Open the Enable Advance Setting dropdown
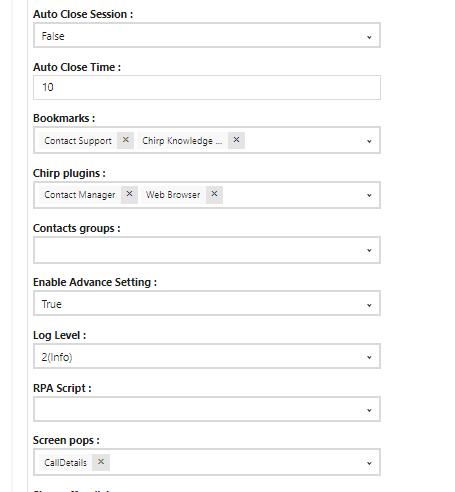The image size is (455, 492). tap(207, 303)
